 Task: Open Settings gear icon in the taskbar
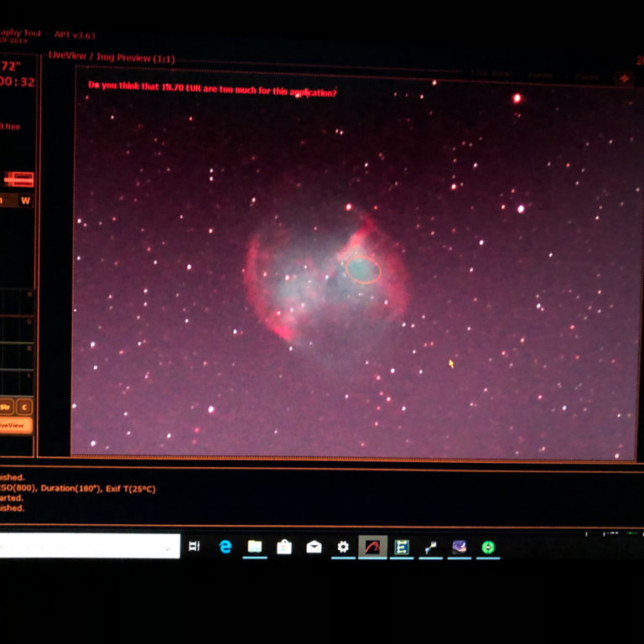click(343, 547)
